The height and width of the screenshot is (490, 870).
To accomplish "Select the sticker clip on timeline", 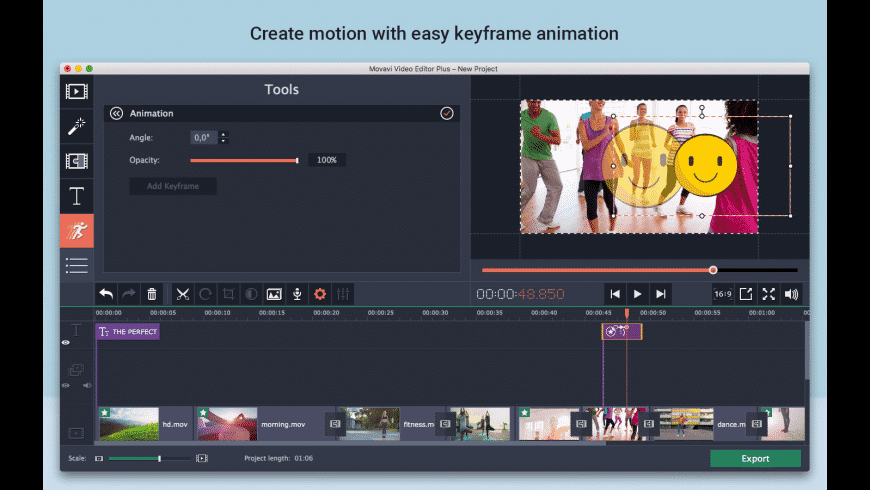I will (622, 332).
